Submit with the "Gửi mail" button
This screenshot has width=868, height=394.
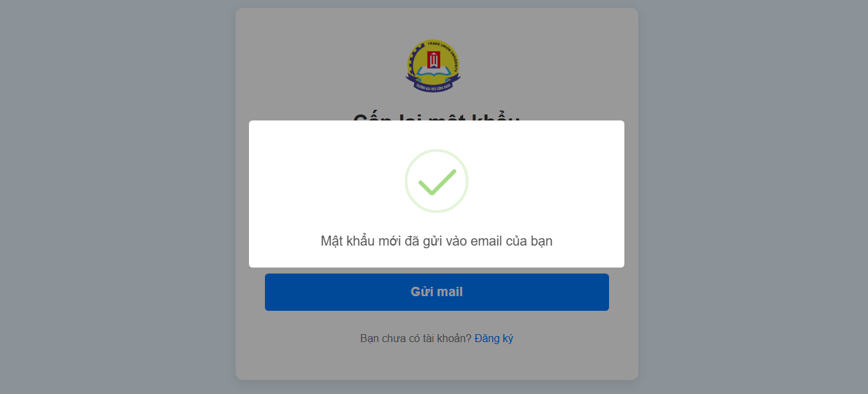pyautogui.click(x=437, y=292)
